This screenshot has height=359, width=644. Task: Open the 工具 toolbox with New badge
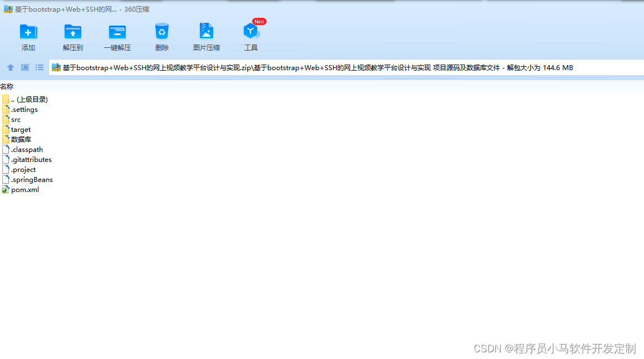pos(251,32)
